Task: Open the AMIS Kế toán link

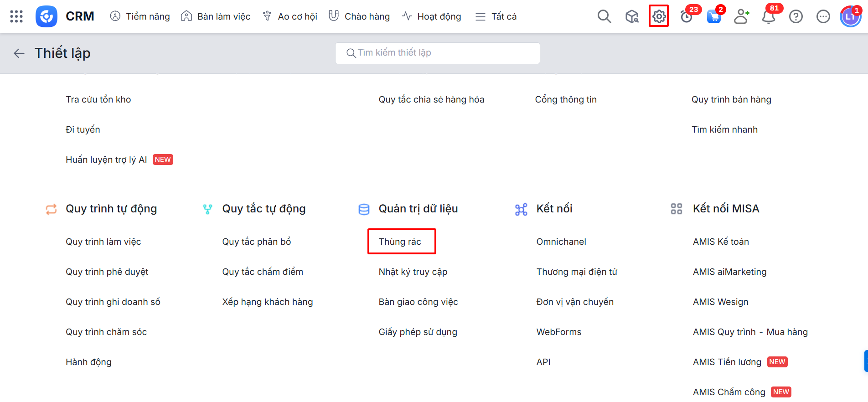Action: [721, 242]
